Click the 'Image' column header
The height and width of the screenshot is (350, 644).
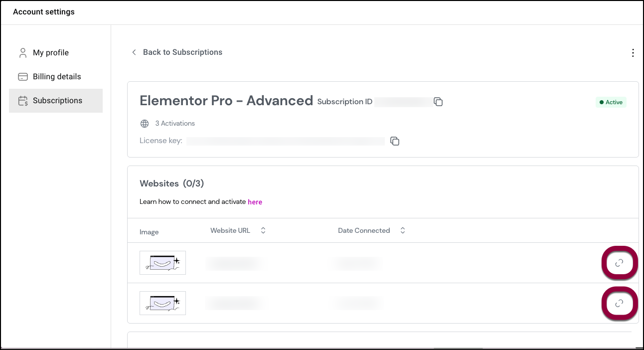click(x=149, y=232)
